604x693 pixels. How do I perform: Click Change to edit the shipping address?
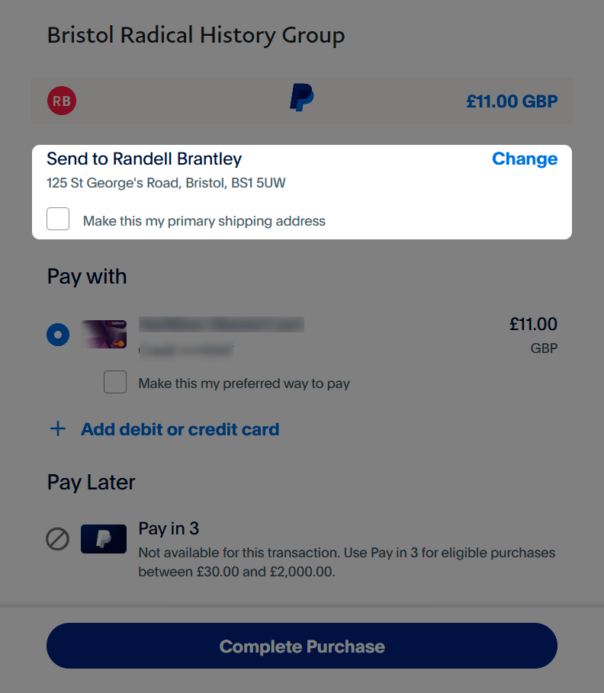524,159
